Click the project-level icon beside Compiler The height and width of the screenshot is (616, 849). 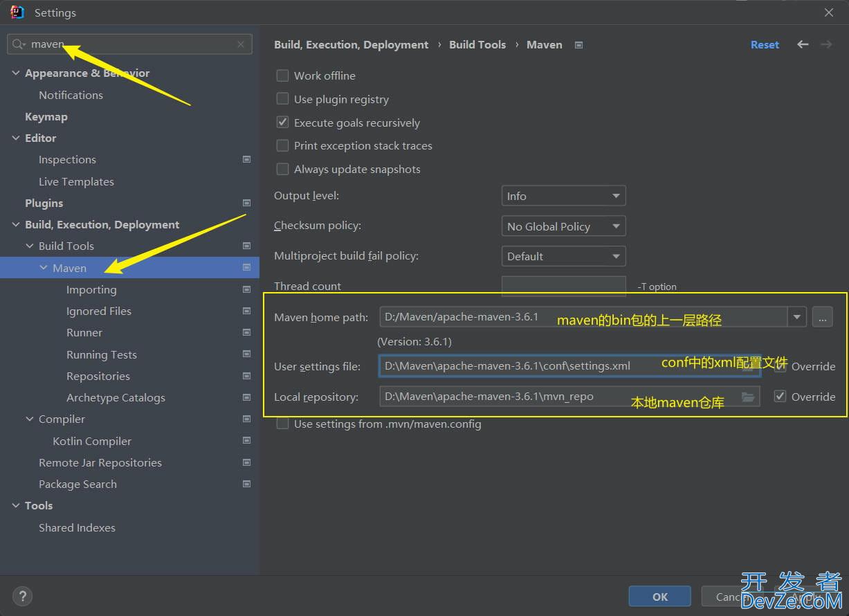tap(246, 419)
